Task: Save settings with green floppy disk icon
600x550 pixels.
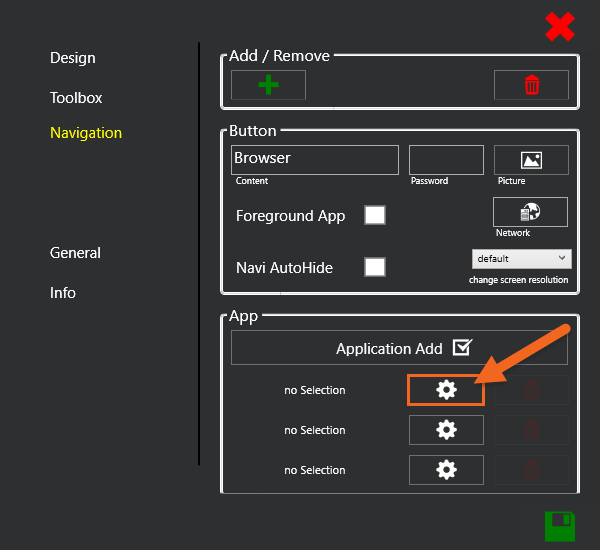Action: [x=559, y=525]
